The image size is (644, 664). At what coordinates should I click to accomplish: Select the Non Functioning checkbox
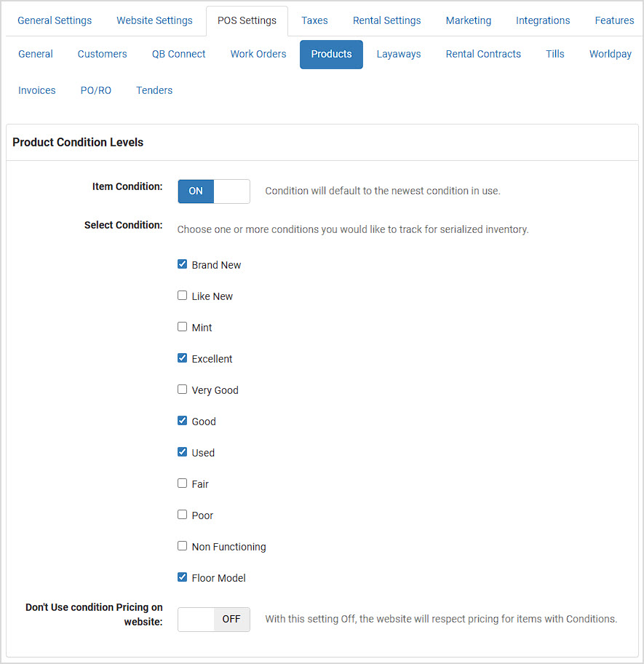point(182,546)
